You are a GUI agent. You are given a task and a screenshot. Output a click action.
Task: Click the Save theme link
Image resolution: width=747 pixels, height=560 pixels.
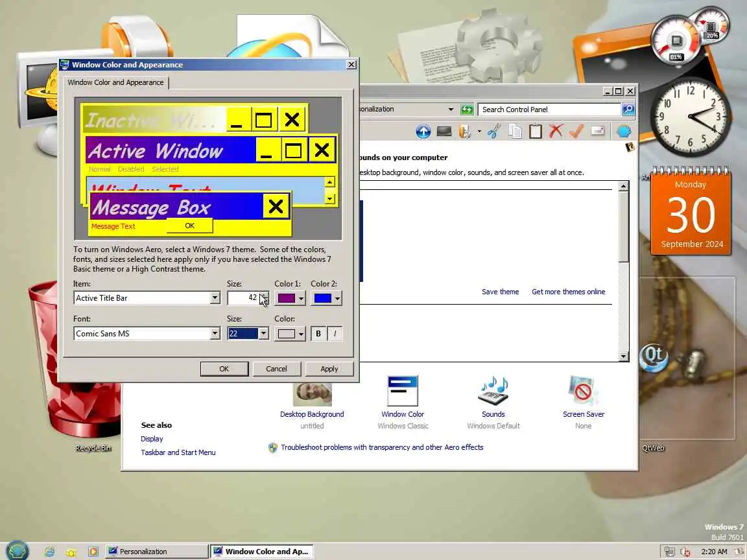500,292
